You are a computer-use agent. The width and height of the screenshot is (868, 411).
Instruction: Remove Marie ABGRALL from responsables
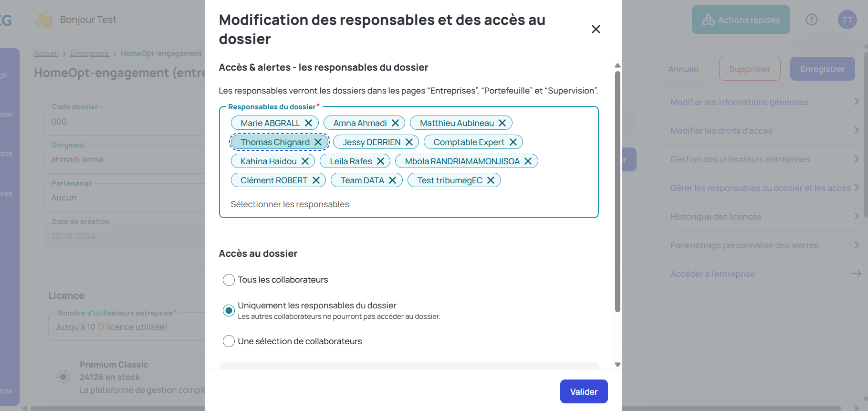309,123
